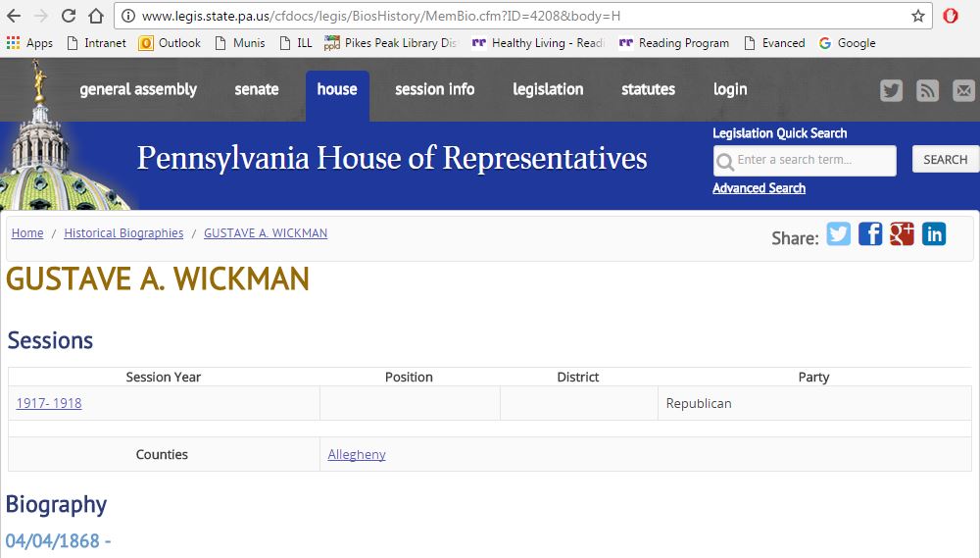
Task: Open the Pikes Peak Library bookmark
Action: click(x=390, y=42)
